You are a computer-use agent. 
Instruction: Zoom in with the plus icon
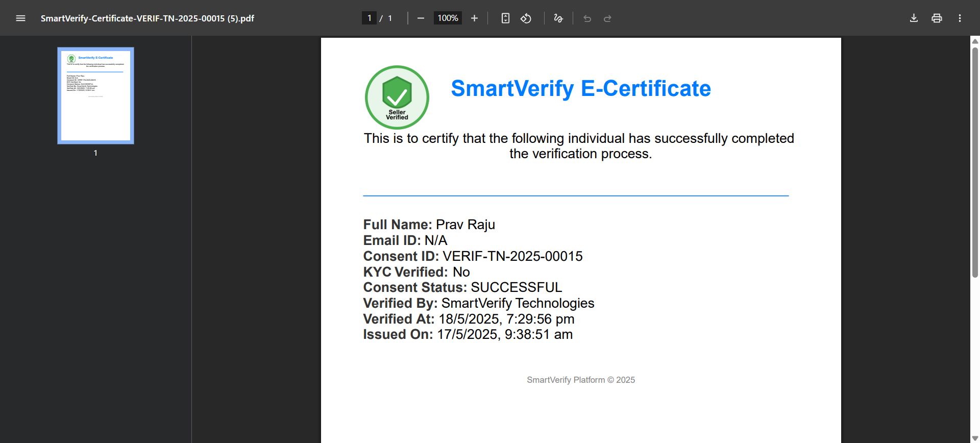coord(474,18)
